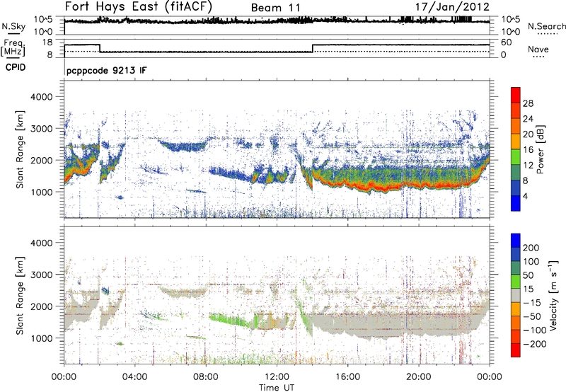Click the '18' frequency axis tick
The image size is (566, 392).
pos(47,42)
